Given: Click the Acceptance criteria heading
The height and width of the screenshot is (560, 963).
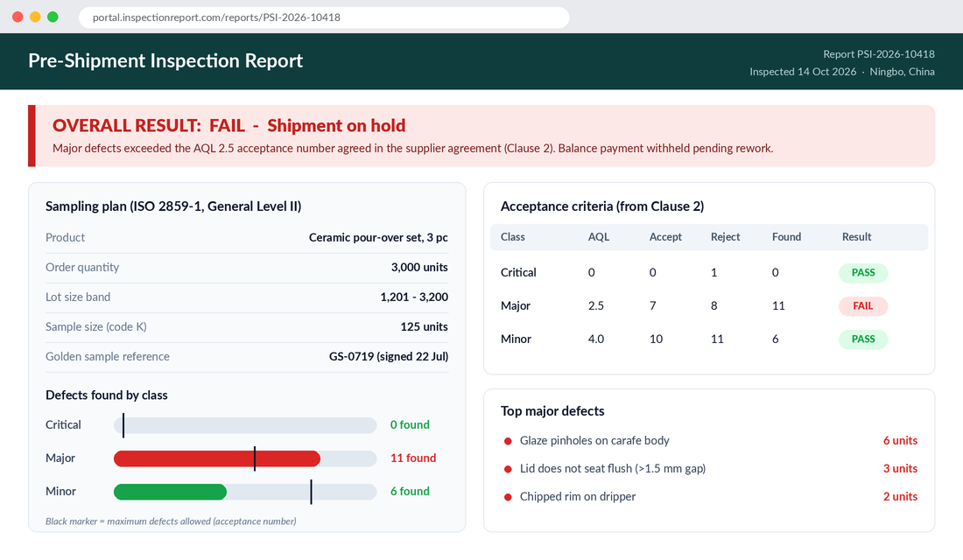Looking at the screenshot, I should pos(602,206).
